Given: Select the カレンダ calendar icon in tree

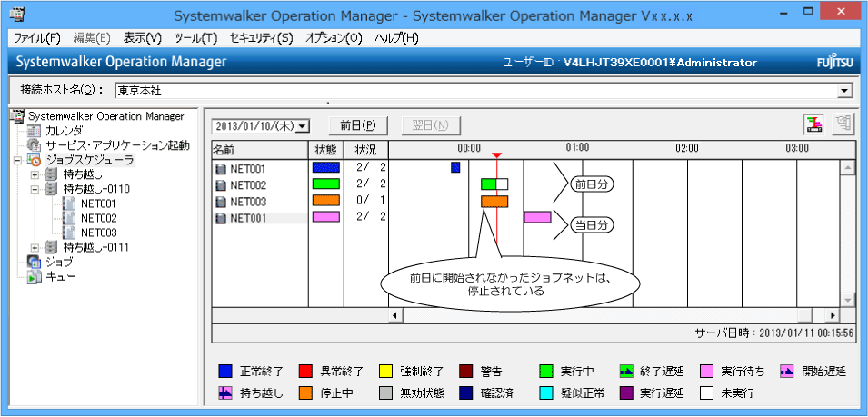Looking at the screenshot, I should click(35, 131).
